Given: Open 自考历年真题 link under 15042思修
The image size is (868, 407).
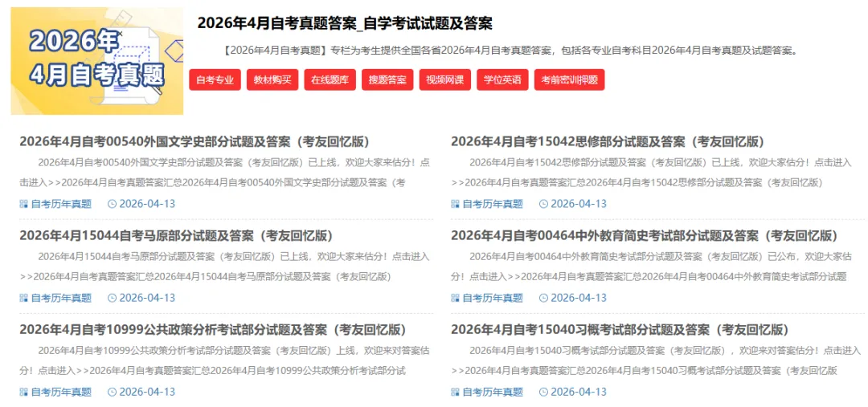Looking at the screenshot, I should coord(493,204).
